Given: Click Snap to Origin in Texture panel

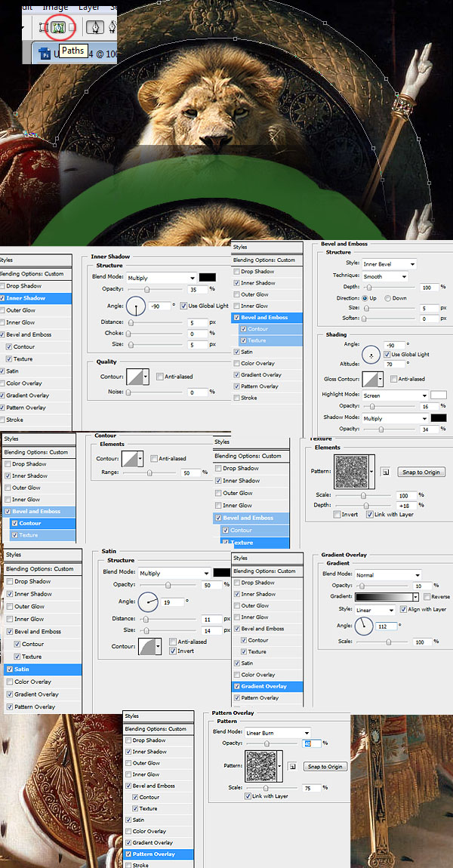Looking at the screenshot, I should click(x=421, y=472).
